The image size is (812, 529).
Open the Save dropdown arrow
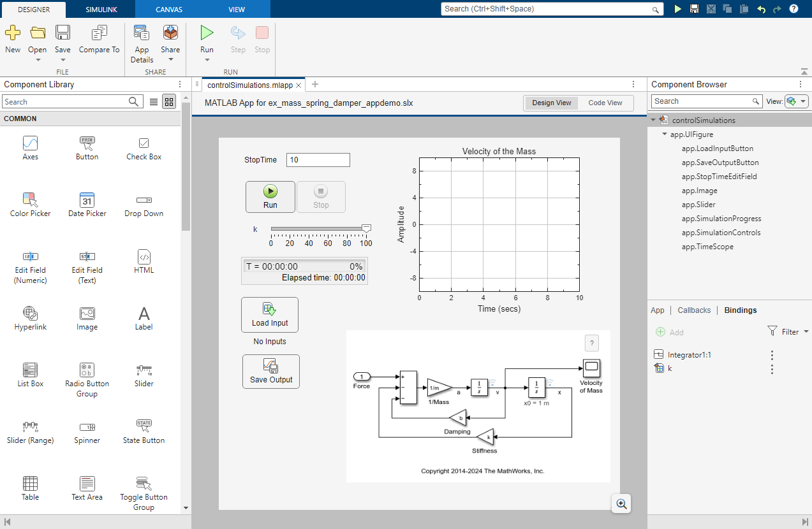tap(63, 61)
